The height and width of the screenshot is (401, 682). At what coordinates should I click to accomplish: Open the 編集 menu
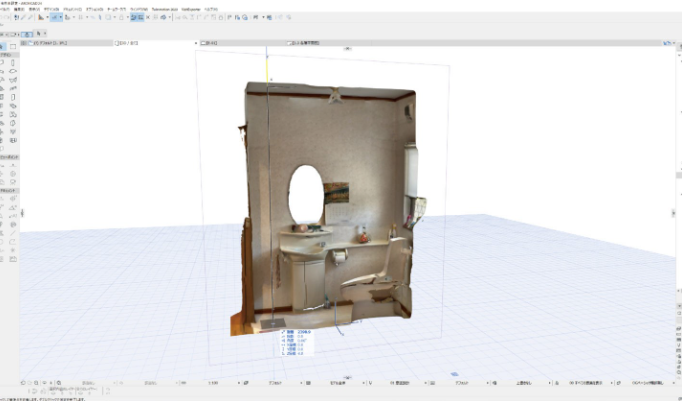click(x=19, y=9)
